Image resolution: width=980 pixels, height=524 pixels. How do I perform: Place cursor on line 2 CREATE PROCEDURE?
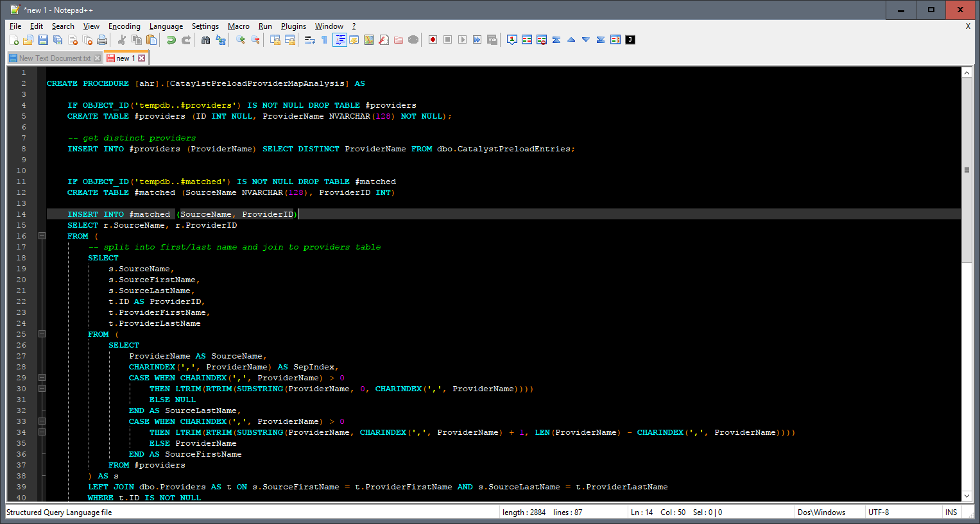[88, 83]
